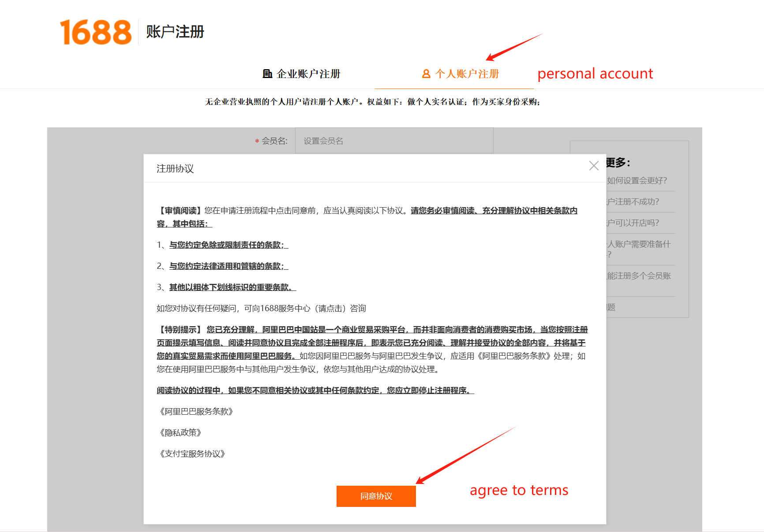The height and width of the screenshot is (532, 764).
Task: Click the 【审慎阅读】 paragraph heading
Action: (x=180, y=211)
